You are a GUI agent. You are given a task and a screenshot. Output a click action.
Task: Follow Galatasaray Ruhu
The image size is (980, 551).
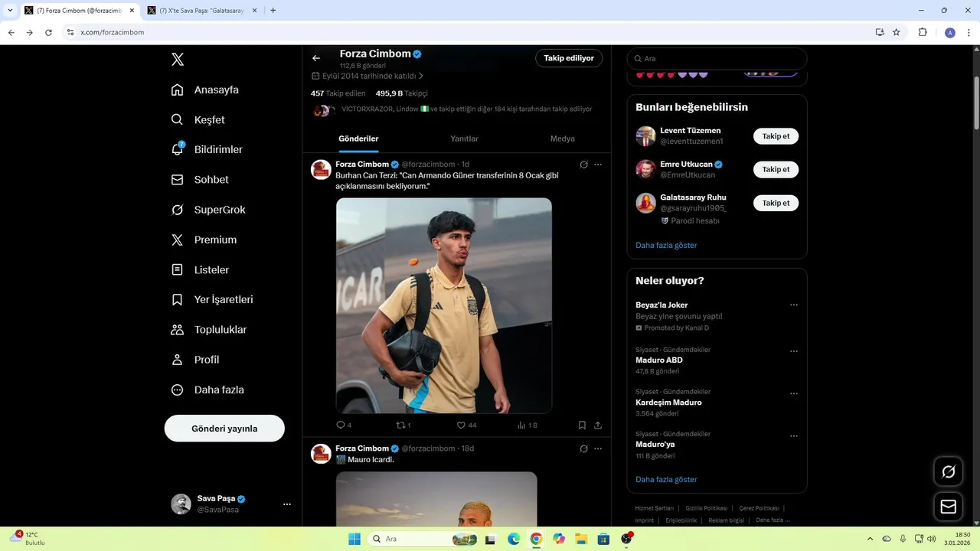pos(776,203)
